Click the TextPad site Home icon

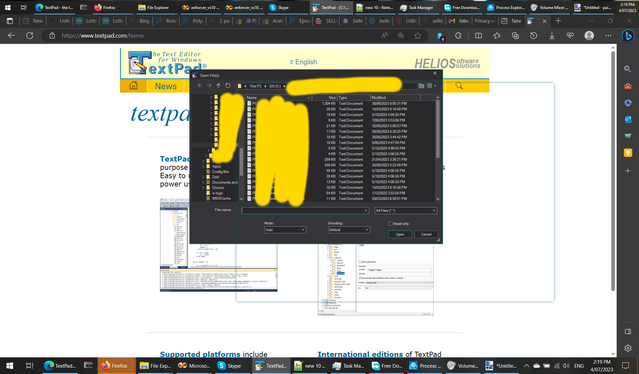pyautogui.click(x=133, y=86)
